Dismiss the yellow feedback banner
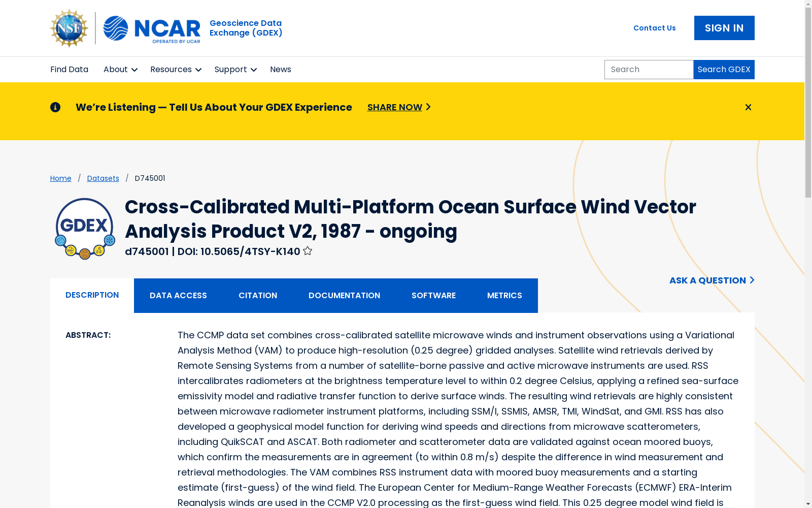The width and height of the screenshot is (812, 508). (x=748, y=107)
